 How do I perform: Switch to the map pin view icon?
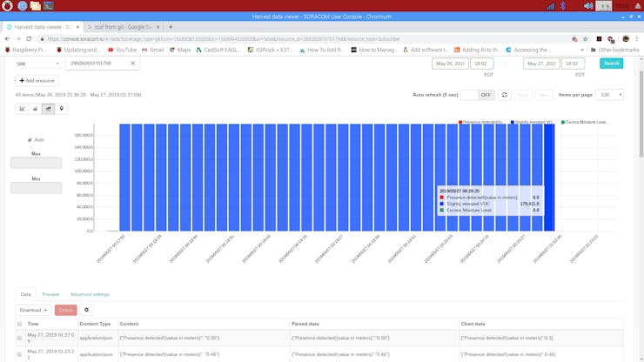pos(62,109)
